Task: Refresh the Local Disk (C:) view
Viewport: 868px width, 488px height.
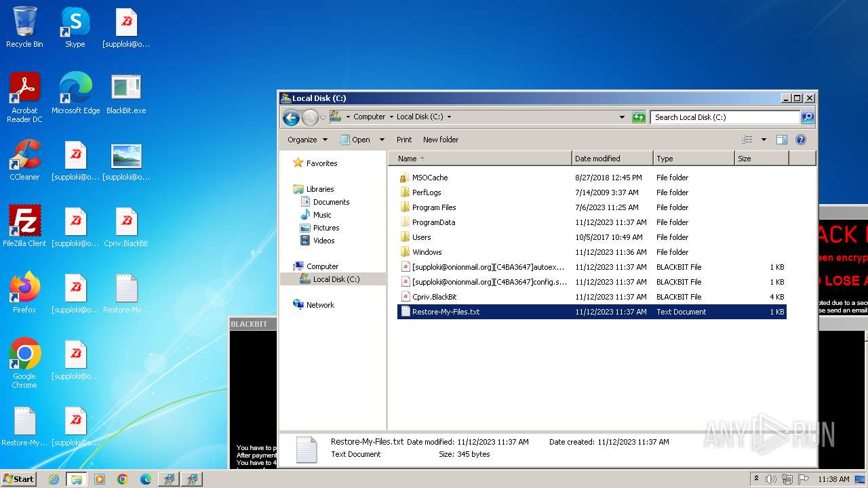Action: [639, 117]
